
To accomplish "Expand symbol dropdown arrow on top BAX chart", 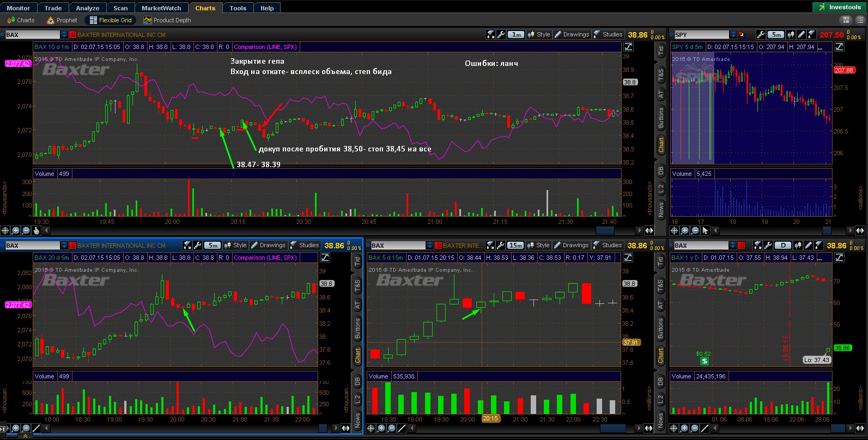I will click(x=64, y=34).
